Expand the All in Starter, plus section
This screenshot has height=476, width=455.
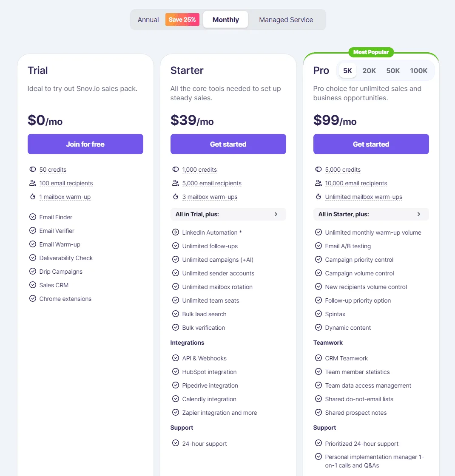[x=371, y=214]
